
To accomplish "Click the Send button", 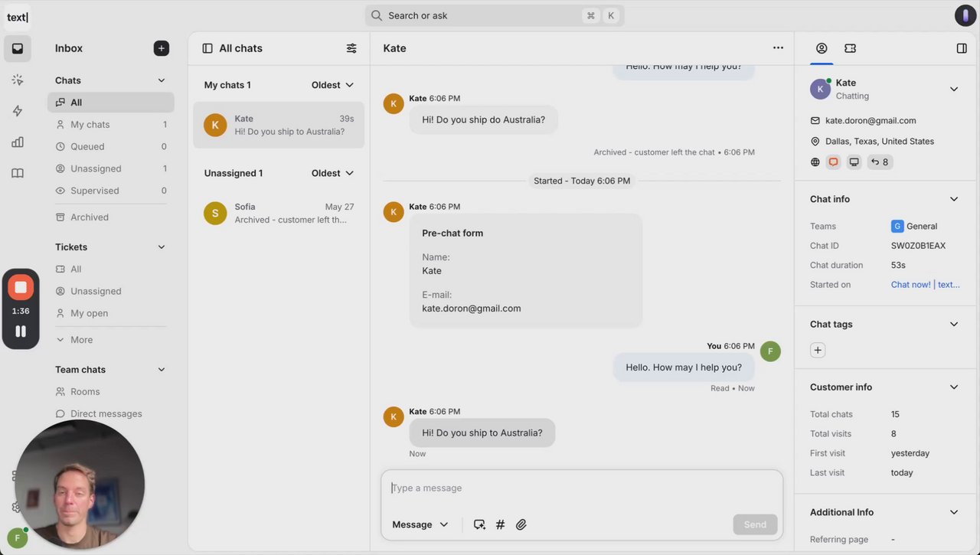I will pyautogui.click(x=755, y=524).
